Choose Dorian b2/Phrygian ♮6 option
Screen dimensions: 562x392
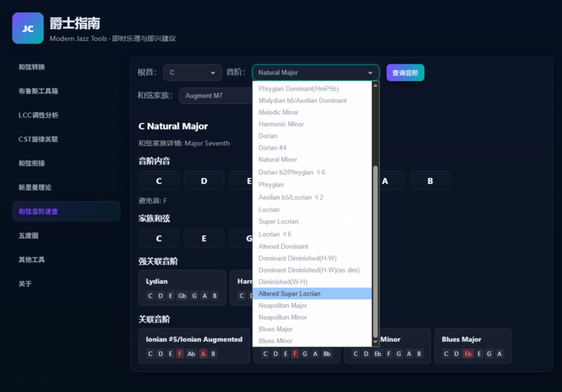point(312,172)
